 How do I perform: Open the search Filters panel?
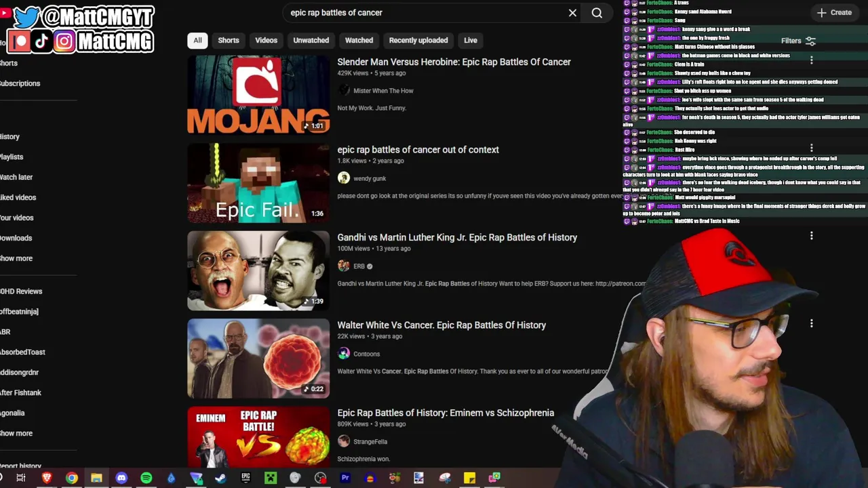pyautogui.click(x=798, y=41)
